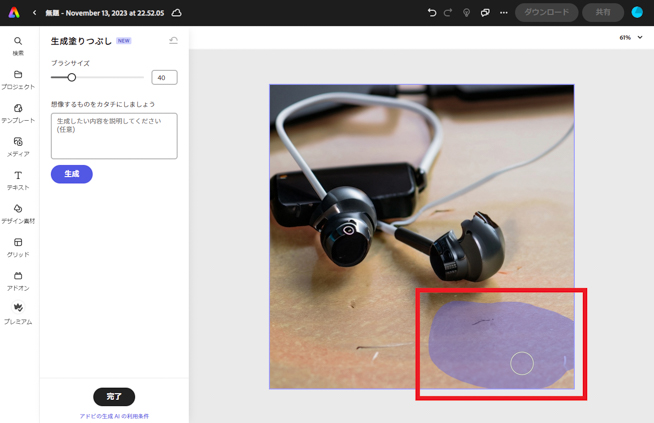The width and height of the screenshot is (654, 423).
Task: Open the プレミアム (Premium) sidebar item
Action: click(18, 312)
